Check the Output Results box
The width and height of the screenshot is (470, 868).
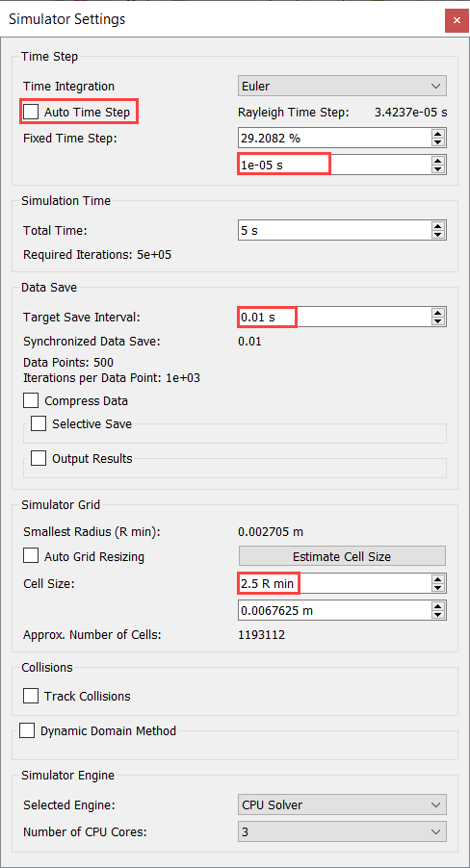coord(39,458)
